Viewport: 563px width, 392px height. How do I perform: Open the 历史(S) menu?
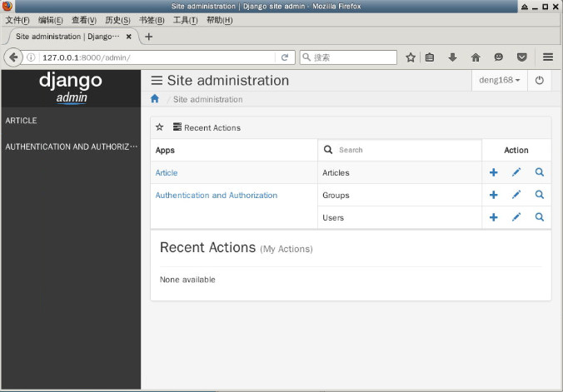(117, 21)
